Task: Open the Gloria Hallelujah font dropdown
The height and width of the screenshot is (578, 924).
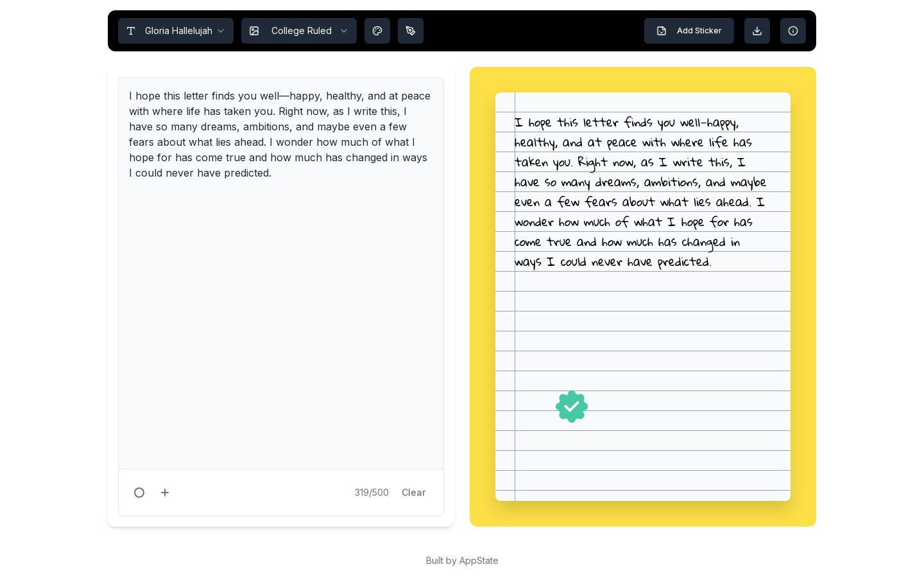Action: pyautogui.click(x=176, y=31)
